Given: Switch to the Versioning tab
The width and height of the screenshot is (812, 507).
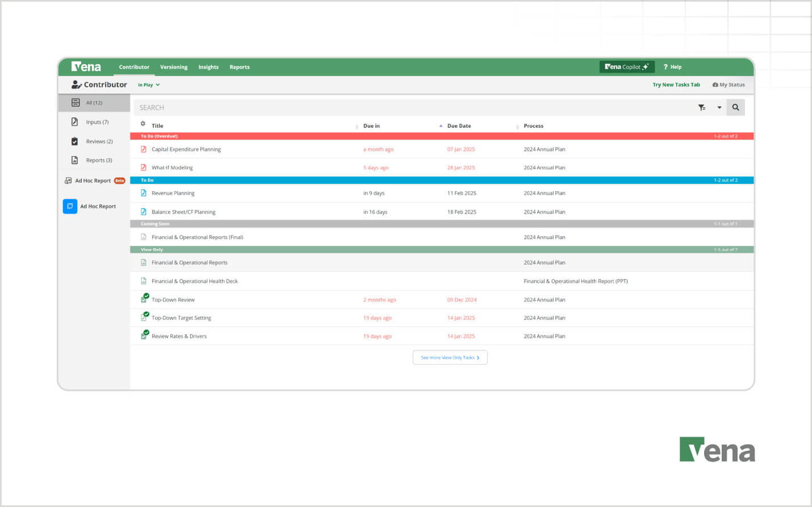Looking at the screenshot, I should click(174, 66).
